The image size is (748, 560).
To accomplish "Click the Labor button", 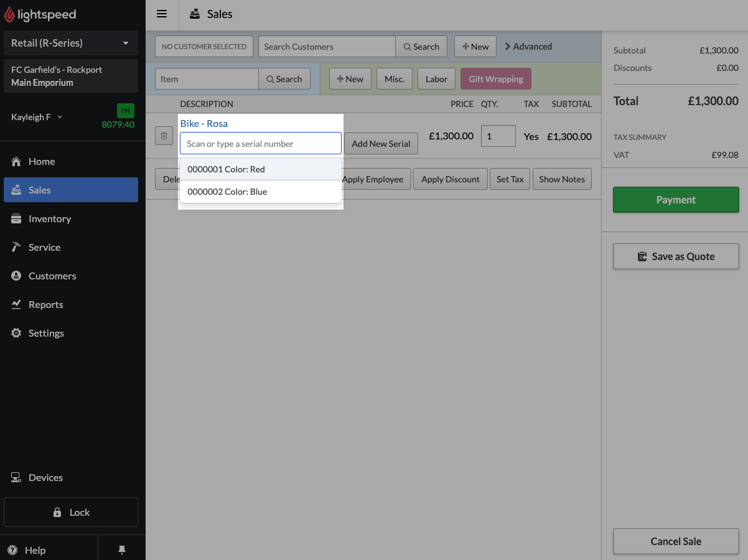I will click(x=436, y=79).
